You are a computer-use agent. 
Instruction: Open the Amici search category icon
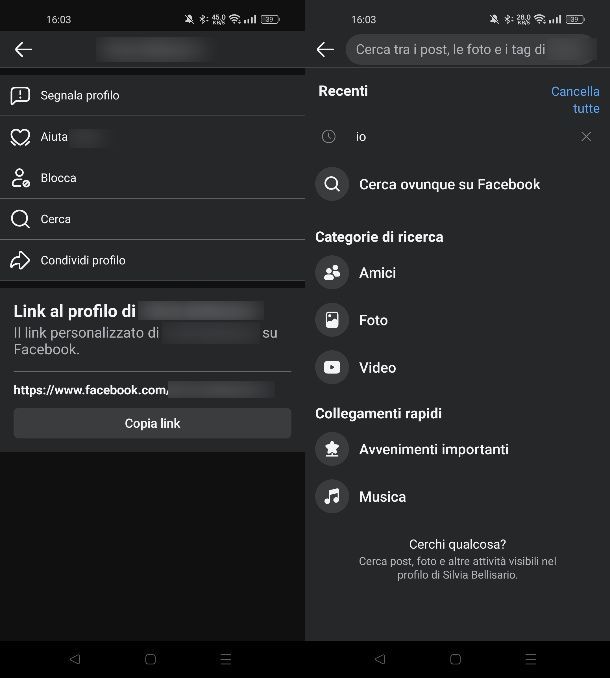click(332, 273)
